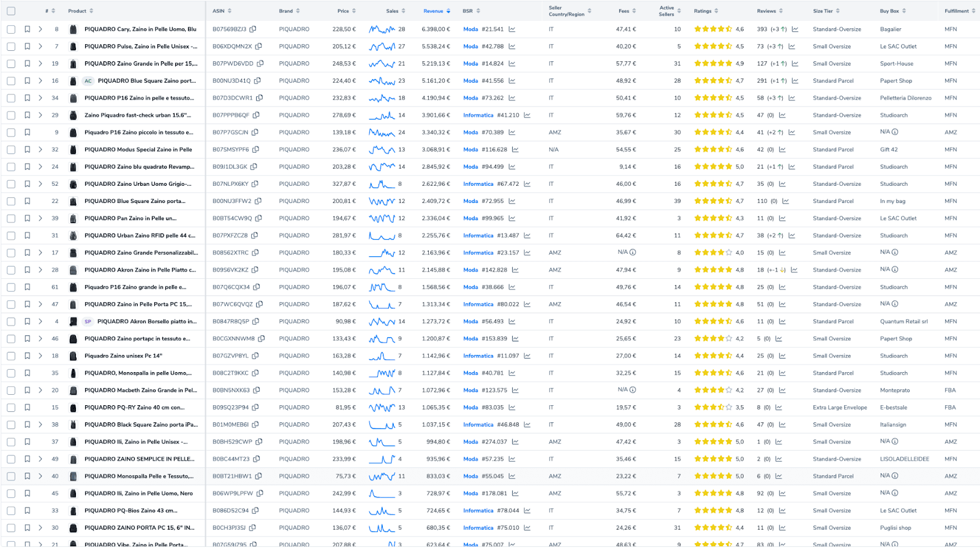Tick the PIQUADRO Modus Special row checkbox
This screenshot has width=980, height=556.
point(11,149)
